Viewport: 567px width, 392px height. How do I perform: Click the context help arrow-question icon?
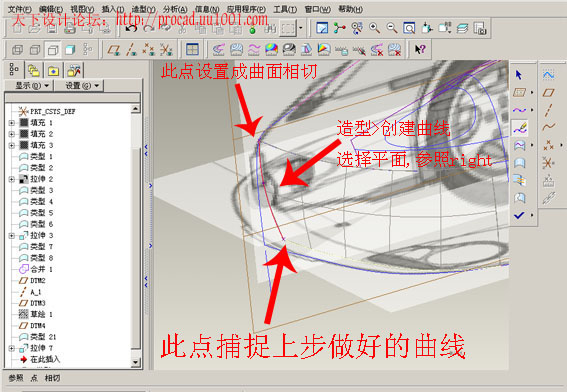coord(420,49)
